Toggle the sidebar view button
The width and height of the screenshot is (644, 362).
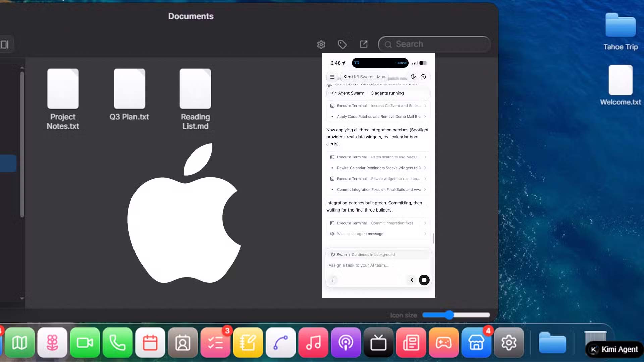click(5, 44)
